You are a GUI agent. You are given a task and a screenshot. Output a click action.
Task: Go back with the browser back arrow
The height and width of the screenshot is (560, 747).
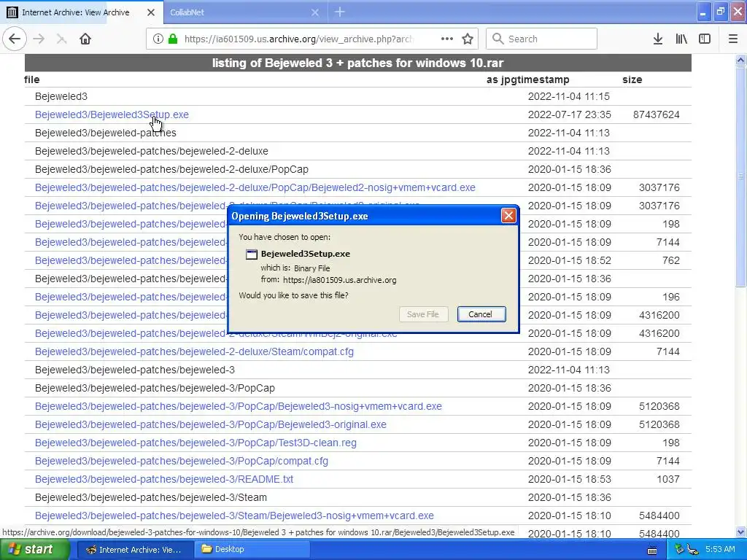[x=15, y=39]
